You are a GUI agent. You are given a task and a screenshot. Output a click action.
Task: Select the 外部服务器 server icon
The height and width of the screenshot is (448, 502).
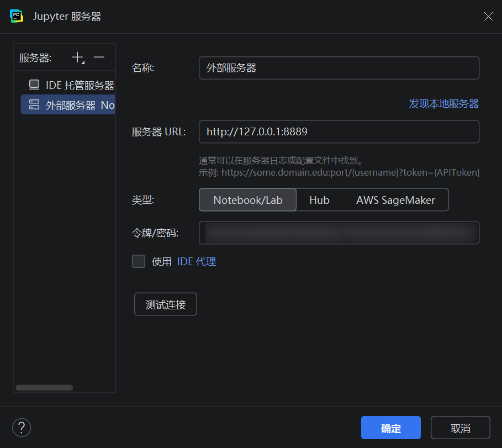(34, 105)
